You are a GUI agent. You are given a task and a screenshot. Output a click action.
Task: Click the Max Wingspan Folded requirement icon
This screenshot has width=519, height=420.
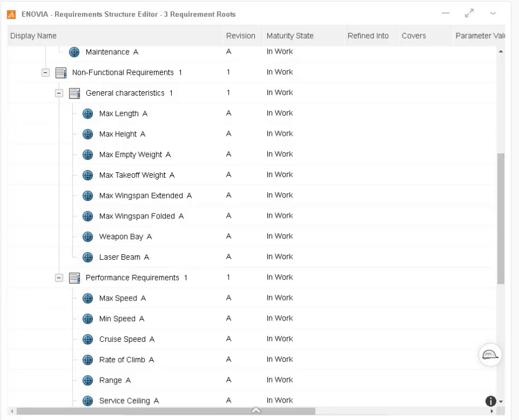(87, 216)
